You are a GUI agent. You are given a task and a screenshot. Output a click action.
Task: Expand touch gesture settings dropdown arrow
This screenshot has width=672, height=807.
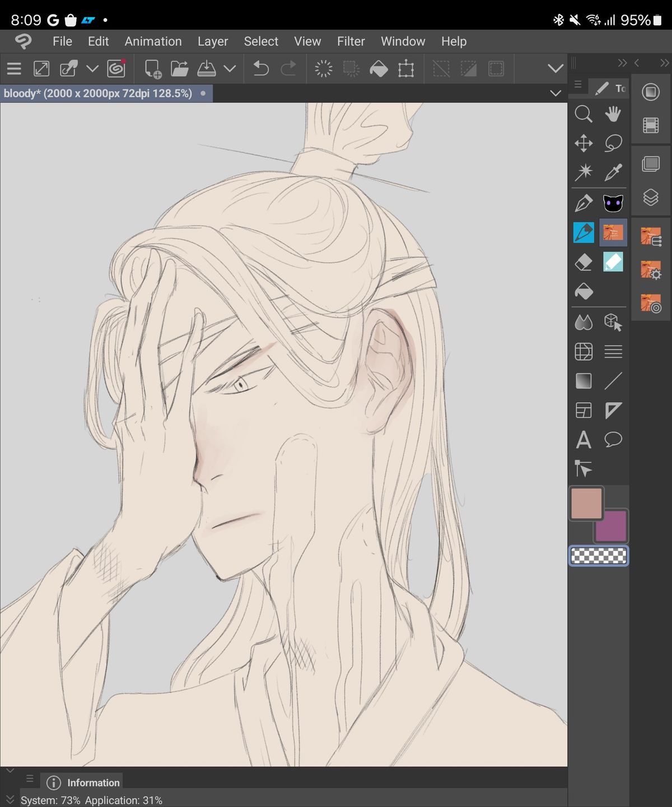coord(92,69)
